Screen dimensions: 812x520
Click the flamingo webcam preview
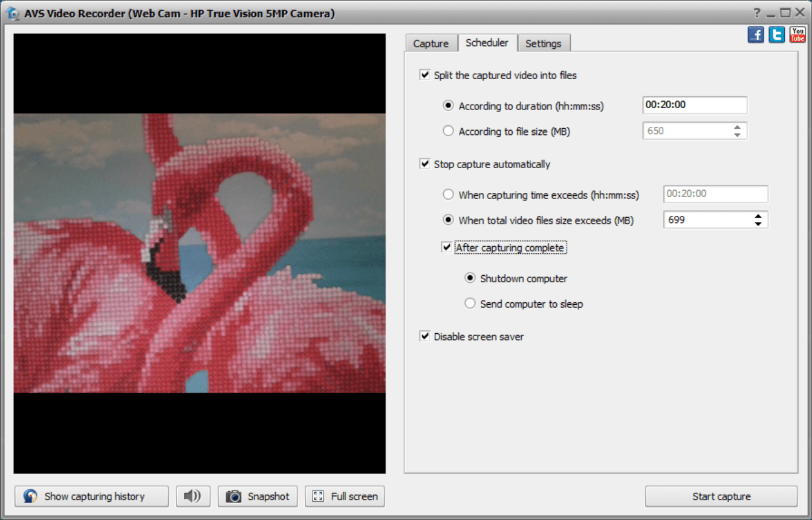click(x=200, y=253)
